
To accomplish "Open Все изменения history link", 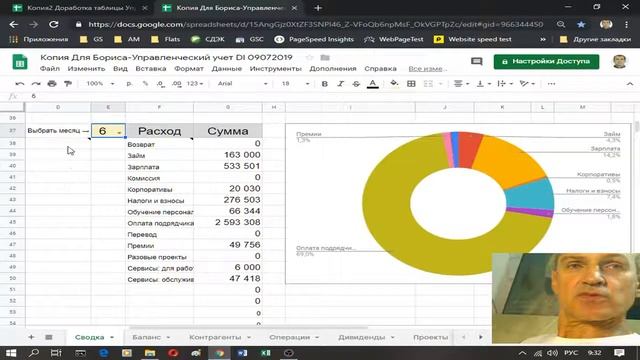I will coord(427,69).
